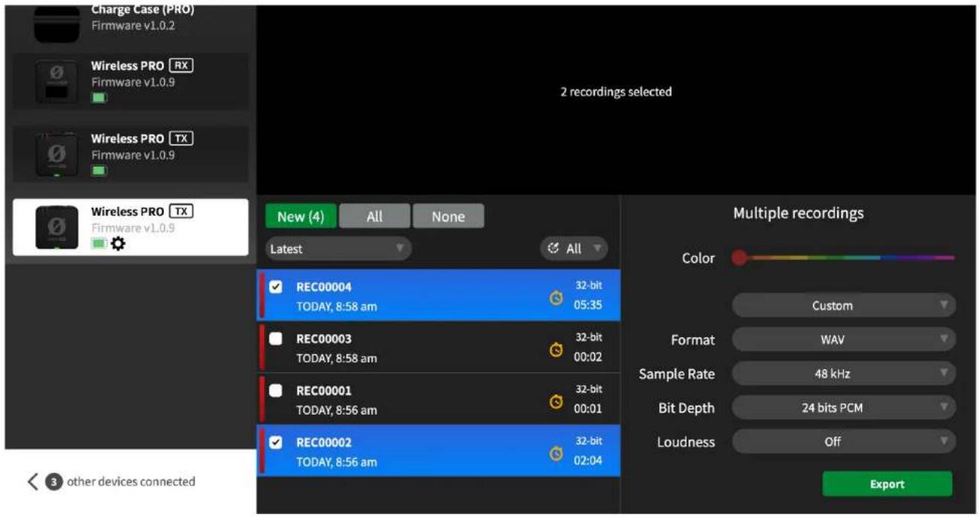Uncheck the REC00002 recording checkbox

coord(275,442)
